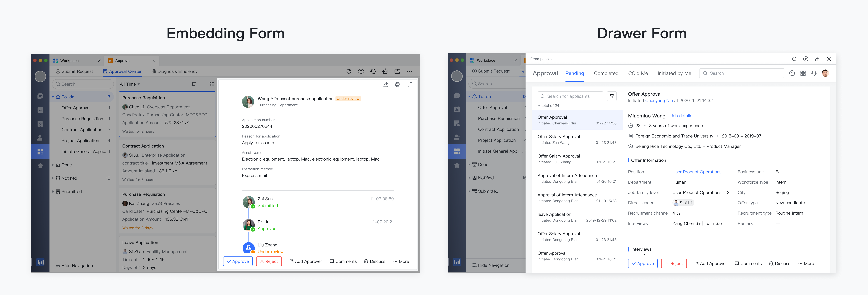
Task: Click compass icon in drawer header
Action: 806,59
